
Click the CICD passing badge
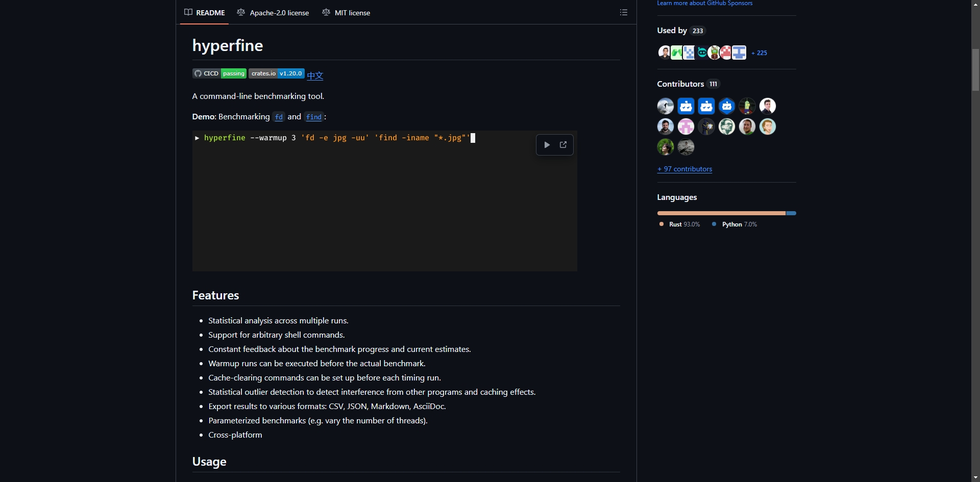219,73
